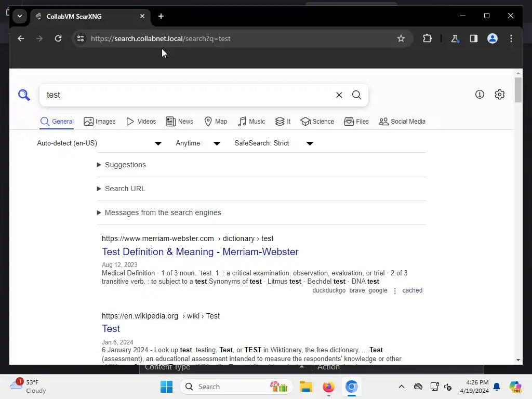Screen dimensions: 532x399
Task: Click the brave engine label
Action: (x=357, y=290)
